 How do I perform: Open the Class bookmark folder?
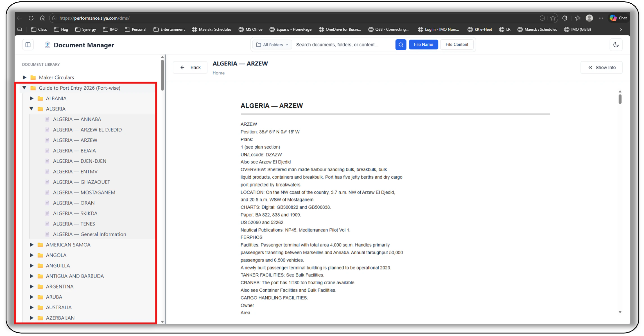[x=39, y=29]
